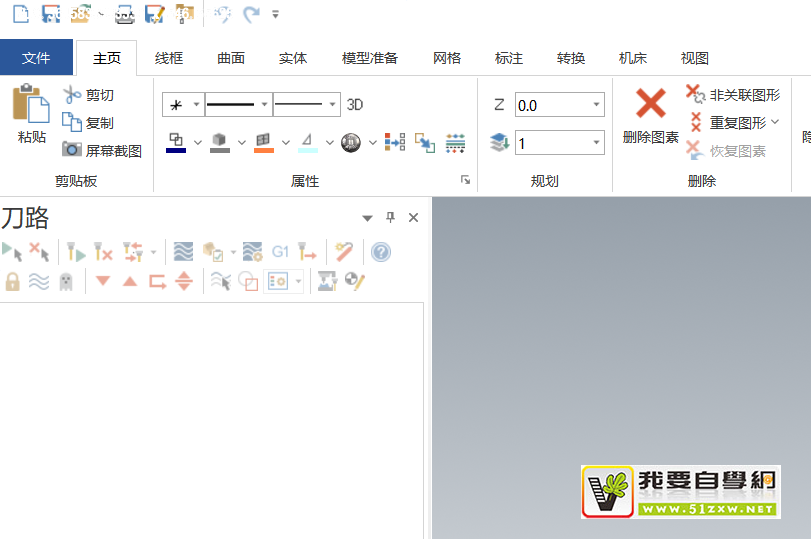Expand the point style dropdown

tap(196, 104)
